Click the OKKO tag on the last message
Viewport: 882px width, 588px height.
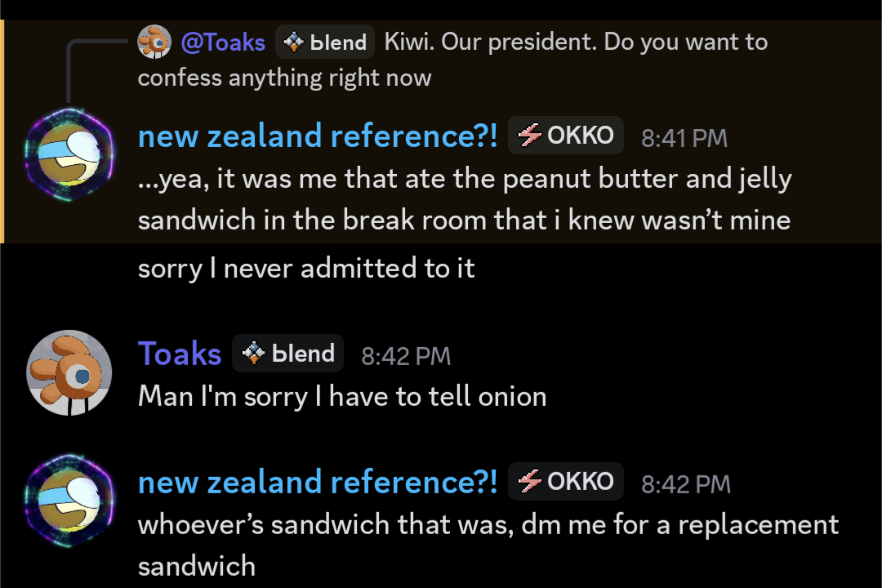pos(566,482)
